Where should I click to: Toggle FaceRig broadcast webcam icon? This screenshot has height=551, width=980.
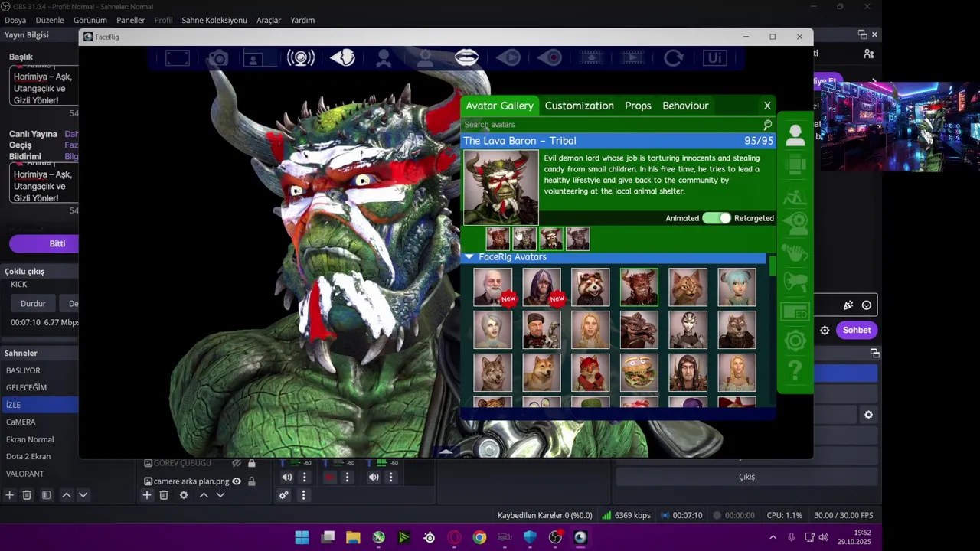pos(301,57)
